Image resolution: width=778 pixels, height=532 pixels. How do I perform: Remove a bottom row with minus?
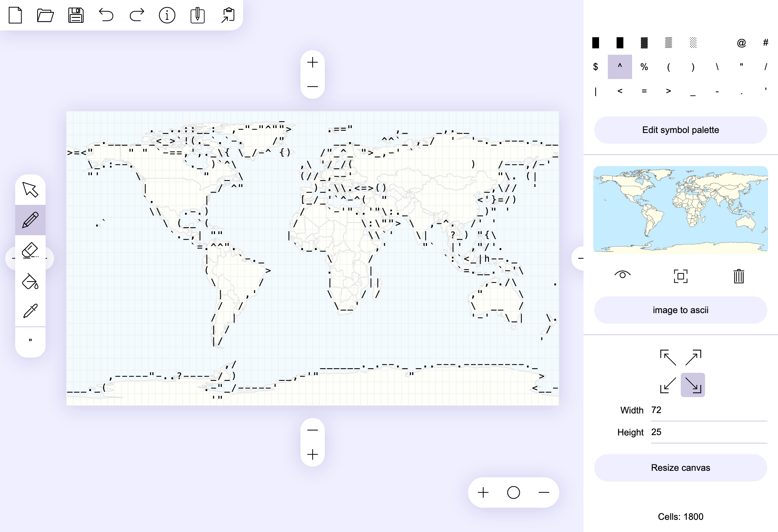[x=313, y=430]
